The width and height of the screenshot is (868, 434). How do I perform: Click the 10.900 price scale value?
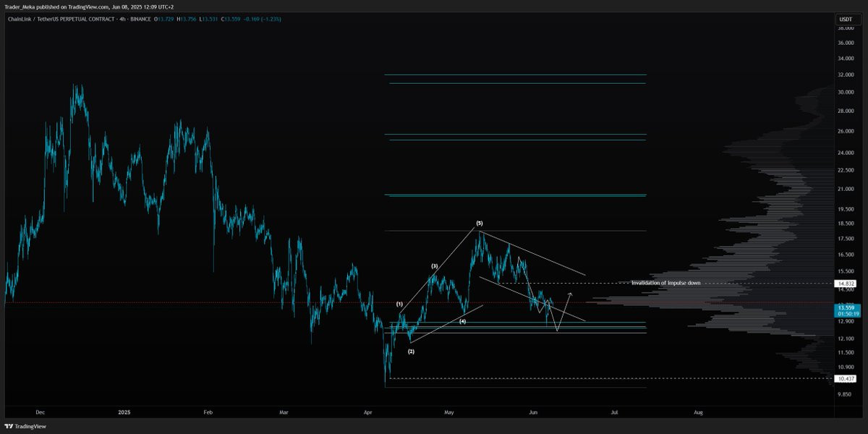(x=846, y=367)
